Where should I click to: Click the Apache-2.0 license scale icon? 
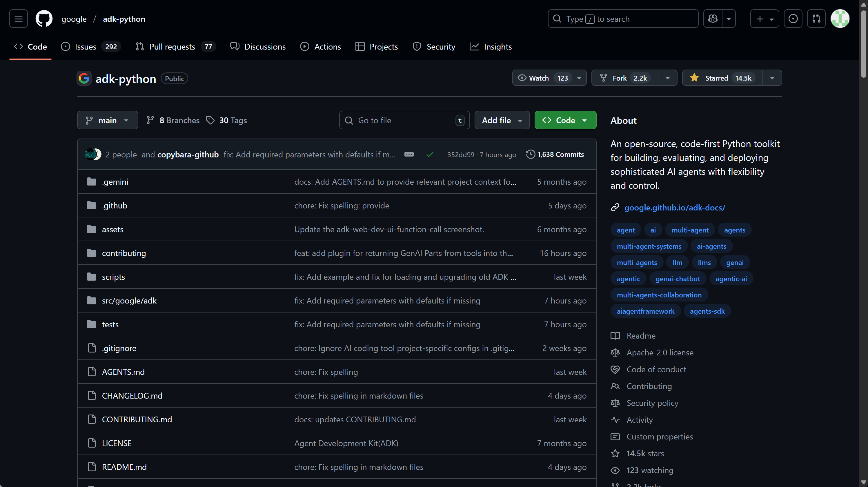[615, 352]
